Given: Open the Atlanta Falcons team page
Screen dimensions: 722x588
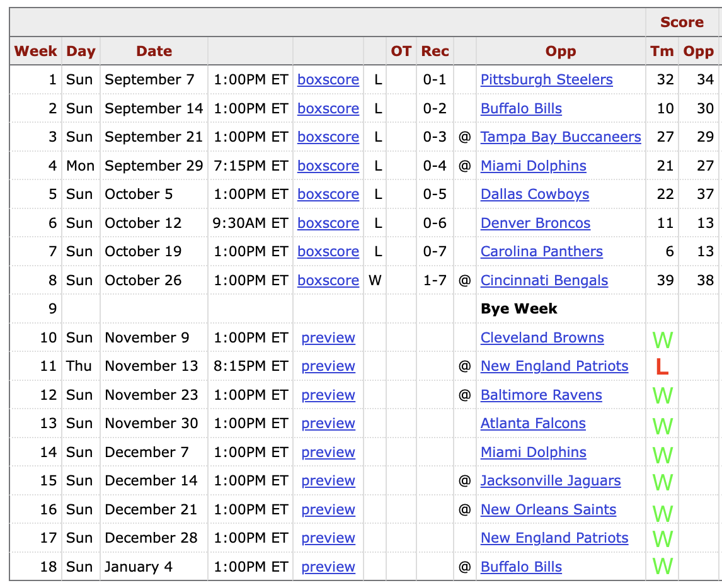Looking at the screenshot, I should pyautogui.click(x=533, y=424).
